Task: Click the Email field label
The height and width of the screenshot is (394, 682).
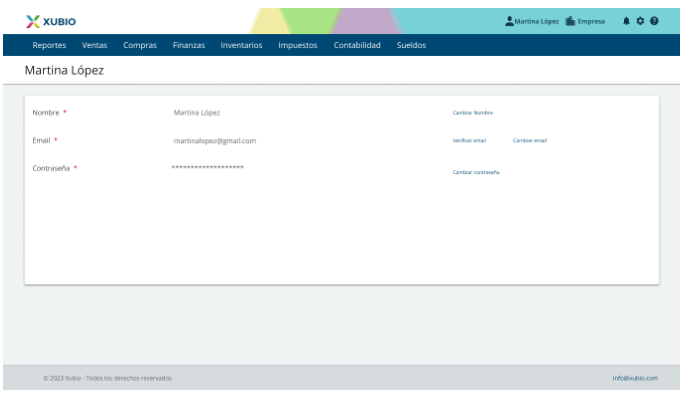Action: click(41, 140)
